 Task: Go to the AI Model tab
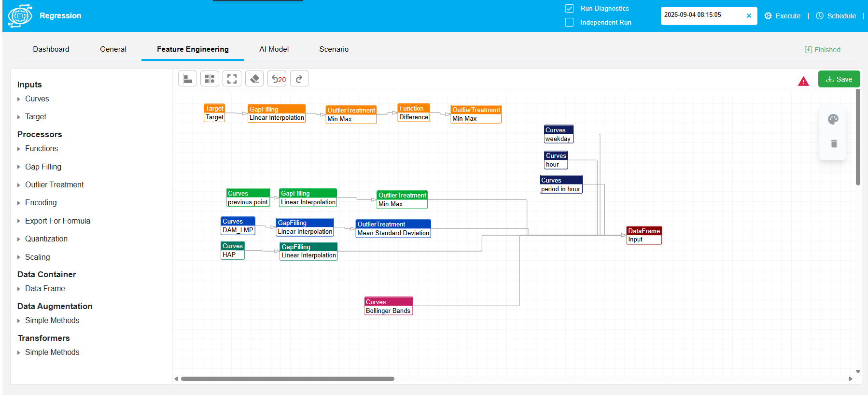pos(274,49)
